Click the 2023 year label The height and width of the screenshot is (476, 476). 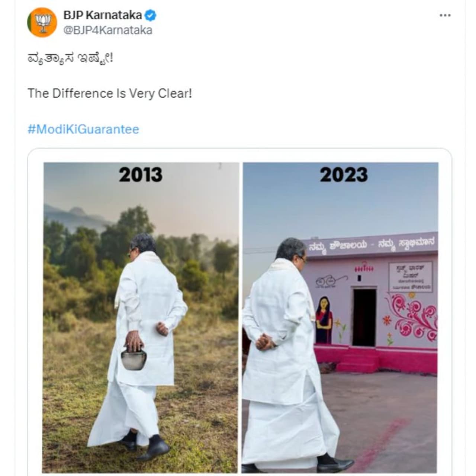[344, 175]
